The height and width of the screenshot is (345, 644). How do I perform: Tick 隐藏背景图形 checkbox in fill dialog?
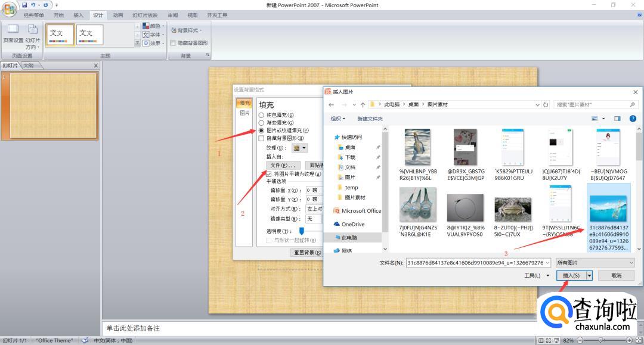coord(261,138)
